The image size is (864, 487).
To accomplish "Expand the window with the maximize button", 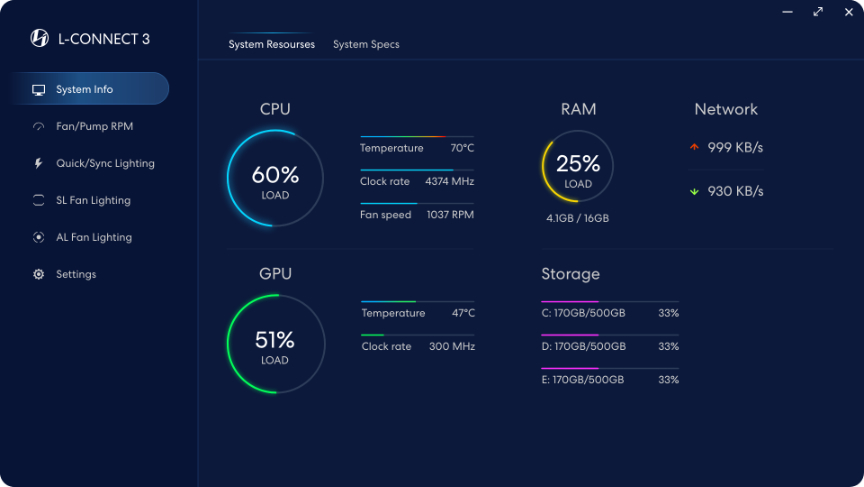I will tap(818, 12).
